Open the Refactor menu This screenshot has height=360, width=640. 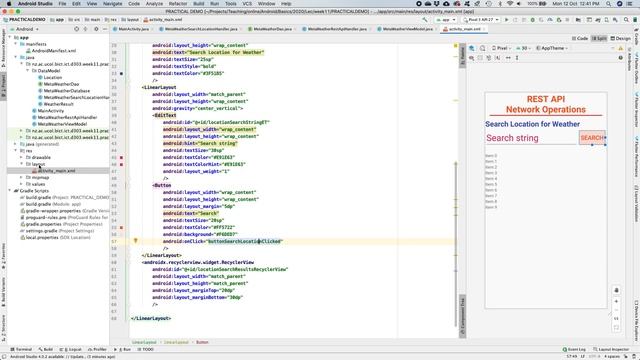coord(178,4)
